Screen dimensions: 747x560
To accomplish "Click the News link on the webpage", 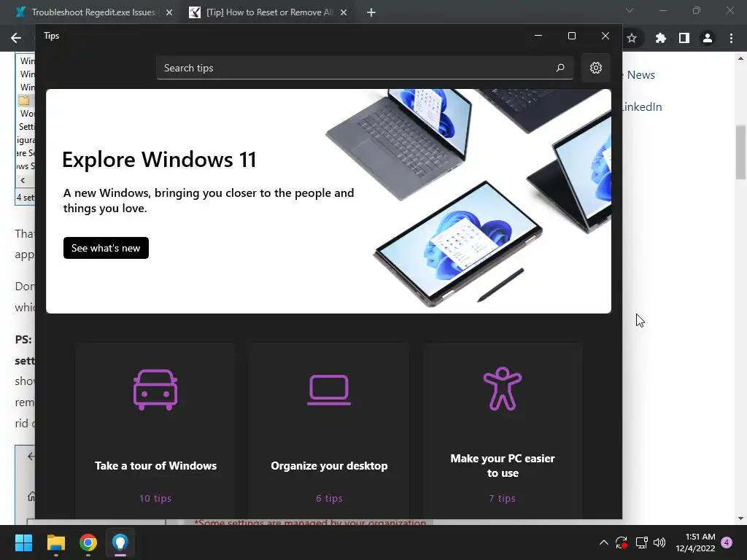I will [x=640, y=75].
